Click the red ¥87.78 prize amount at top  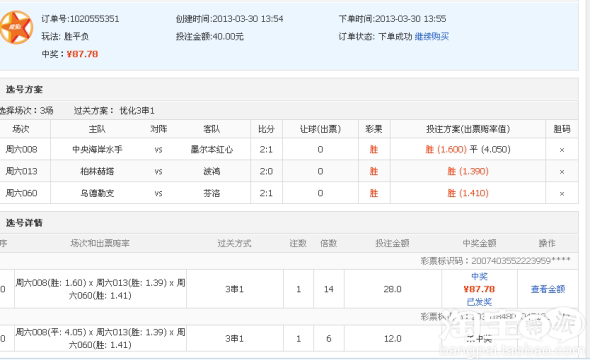[82, 54]
